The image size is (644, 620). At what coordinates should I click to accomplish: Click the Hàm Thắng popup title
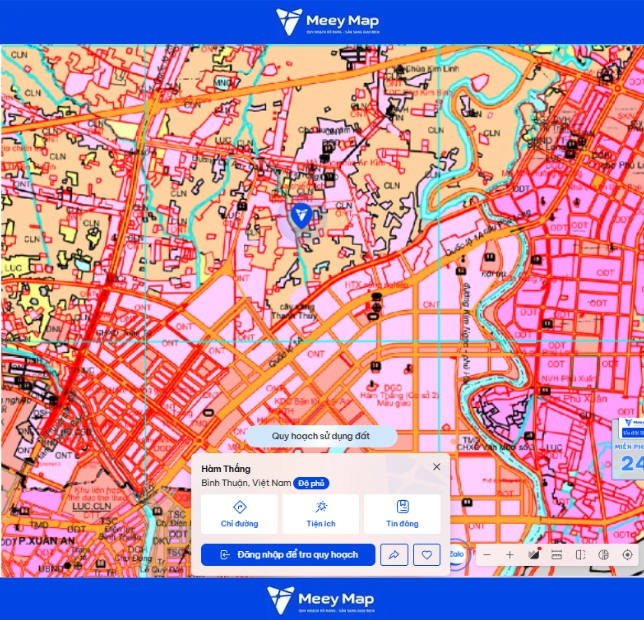pyautogui.click(x=226, y=469)
